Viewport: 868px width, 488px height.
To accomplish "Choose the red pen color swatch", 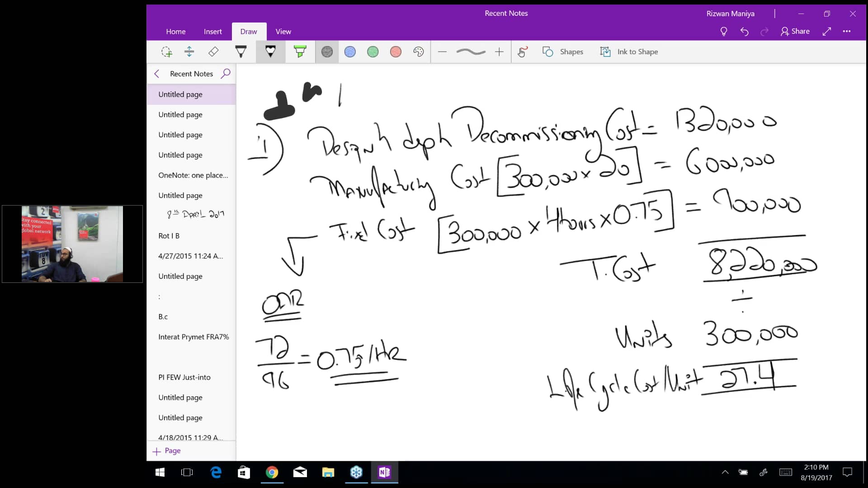I will tap(396, 52).
